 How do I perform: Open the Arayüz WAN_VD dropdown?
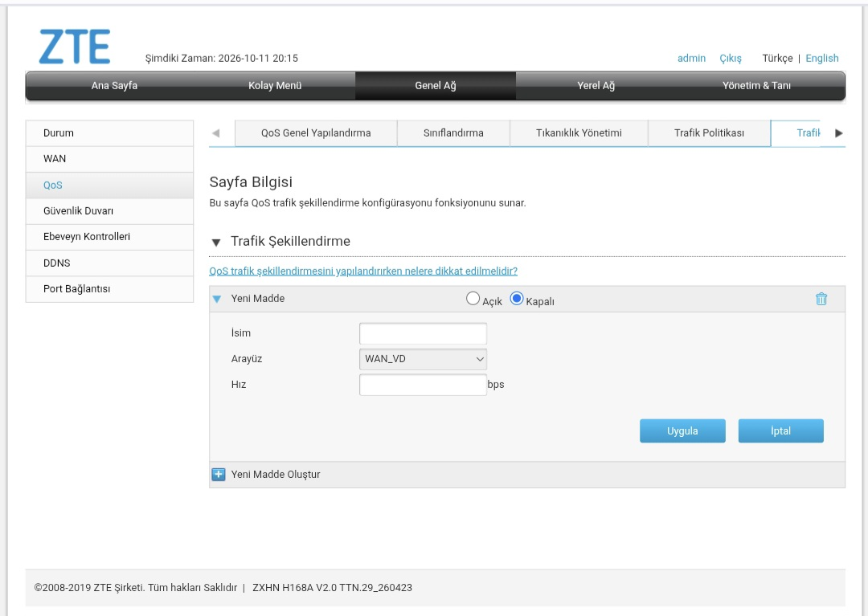click(423, 359)
